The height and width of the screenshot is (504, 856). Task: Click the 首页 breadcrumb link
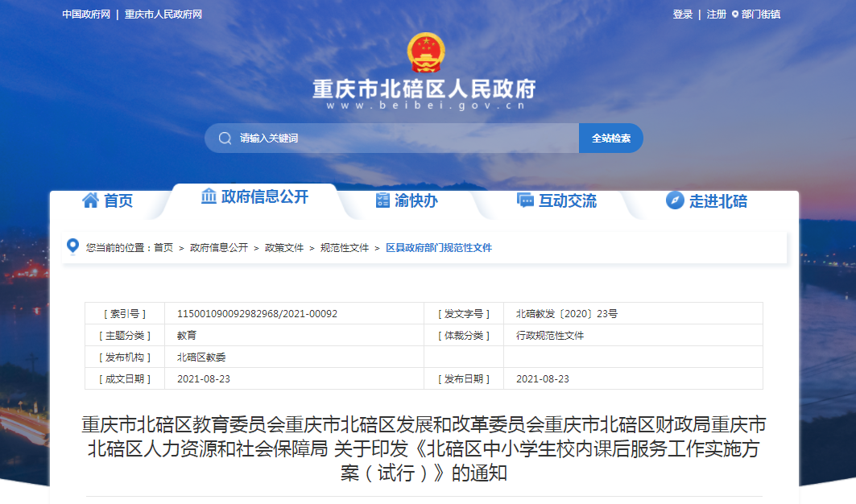coord(163,248)
